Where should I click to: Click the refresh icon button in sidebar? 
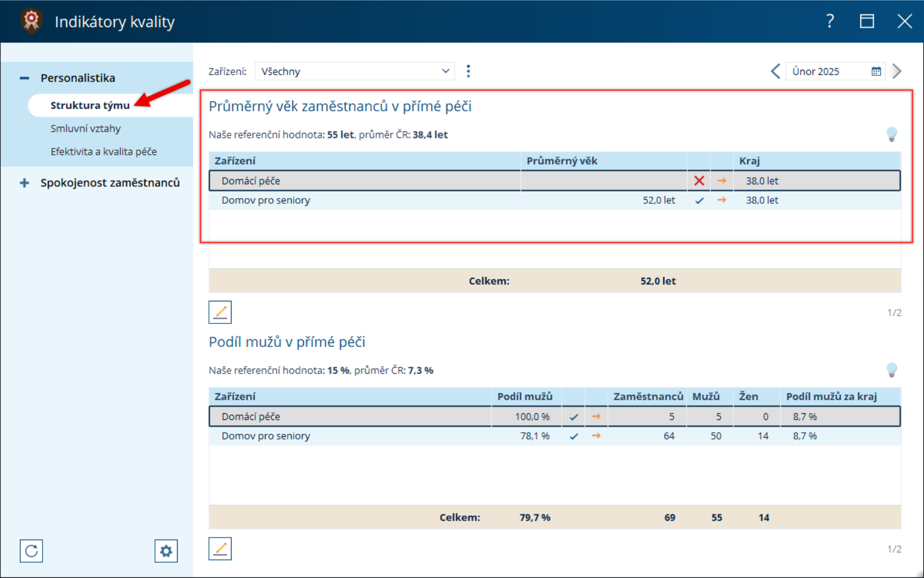click(x=31, y=551)
